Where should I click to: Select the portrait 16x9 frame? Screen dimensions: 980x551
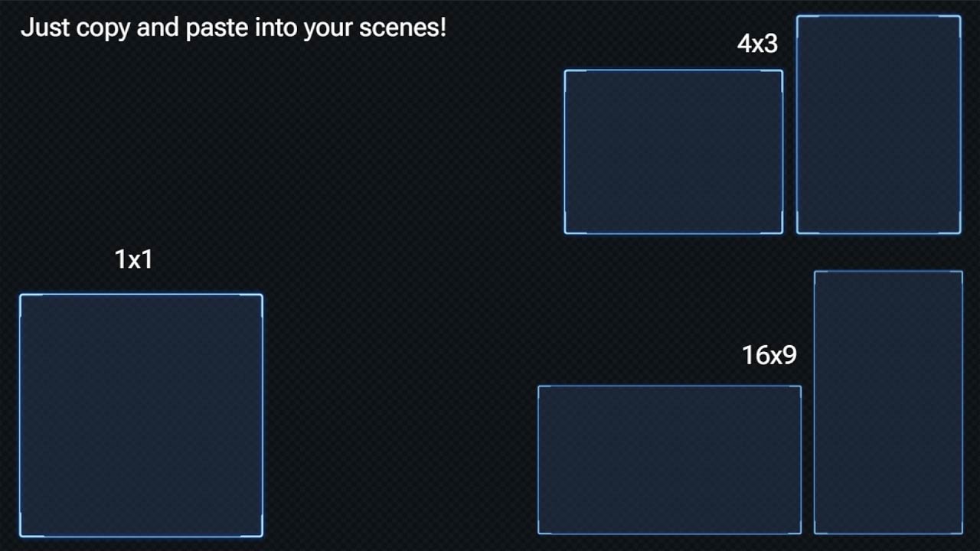point(888,403)
